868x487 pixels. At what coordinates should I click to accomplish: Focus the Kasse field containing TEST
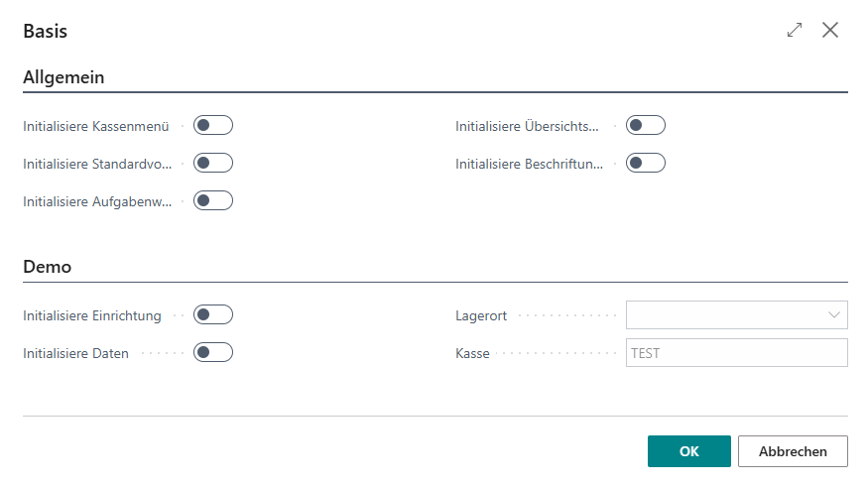(736, 353)
